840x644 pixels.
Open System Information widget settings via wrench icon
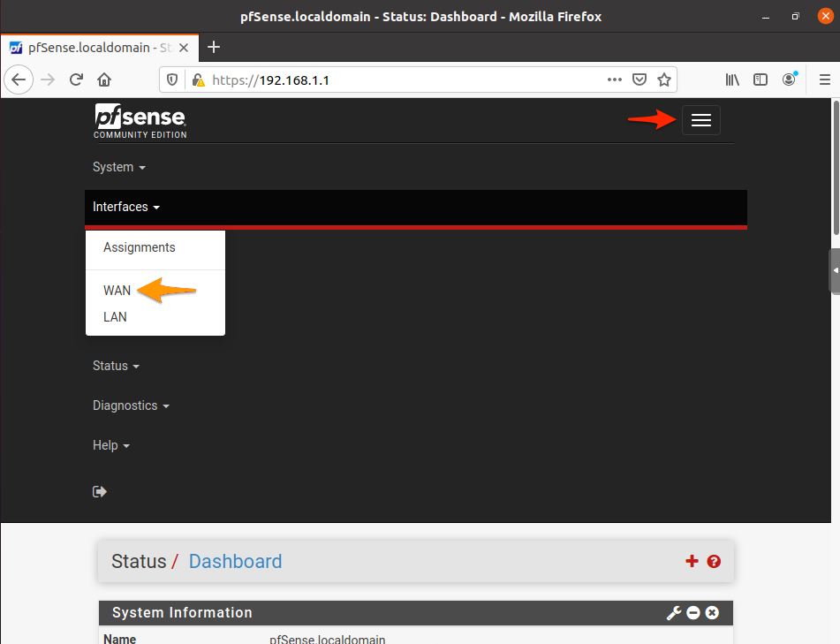tap(673, 612)
